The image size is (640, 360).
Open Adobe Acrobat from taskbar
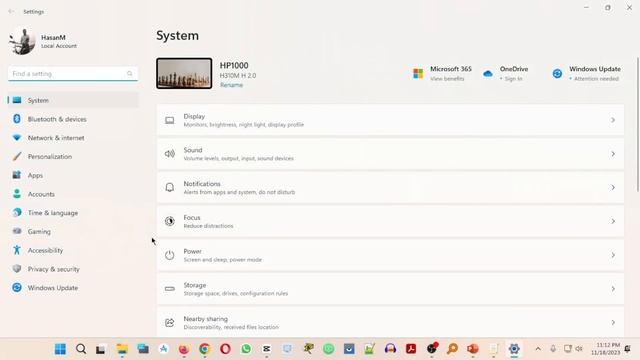click(x=411, y=349)
